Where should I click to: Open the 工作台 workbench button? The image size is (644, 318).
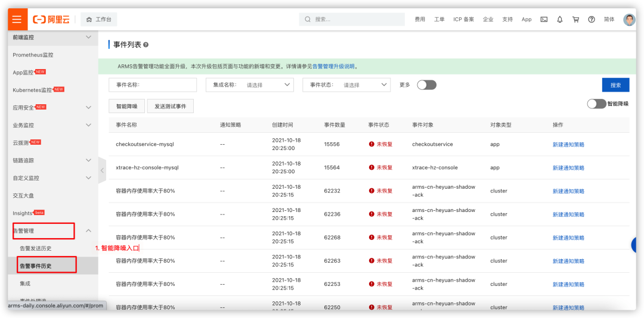click(99, 19)
